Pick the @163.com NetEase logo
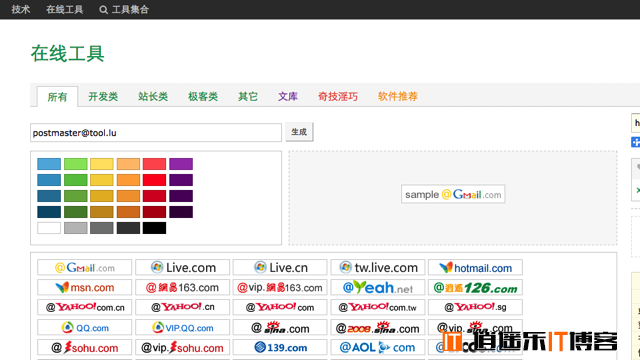 (x=182, y=287)
